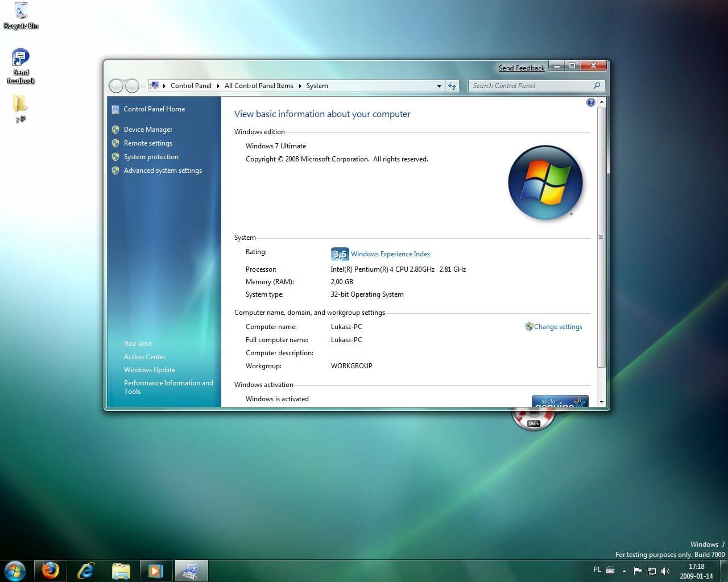Select All Control Panel Items breadcrumb
This screenshot has width=728, height=582.
coord(259,86)
